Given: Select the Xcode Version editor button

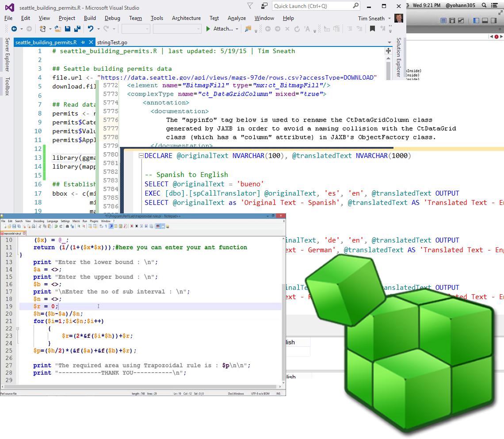Looking at the screenshot, I should (x=461, y=21).
